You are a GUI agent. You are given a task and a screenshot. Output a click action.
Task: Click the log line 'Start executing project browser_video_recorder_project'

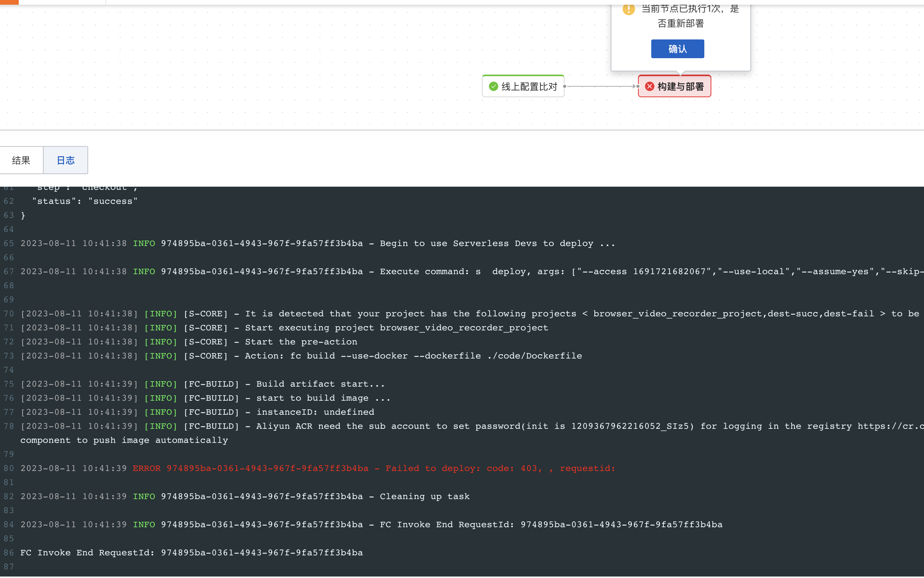[284, 328]
